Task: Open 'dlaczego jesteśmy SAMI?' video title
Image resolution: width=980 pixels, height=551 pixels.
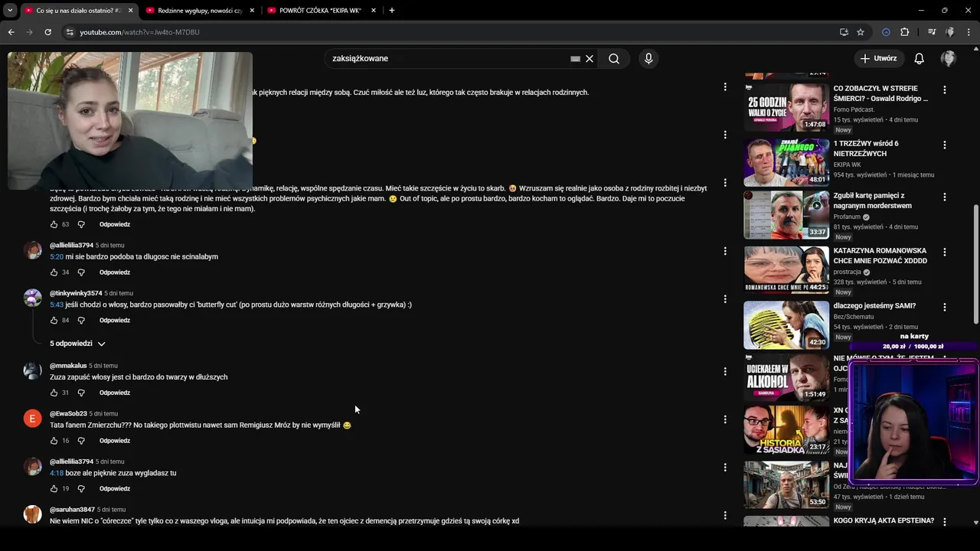Action: [x=874, y=306]
